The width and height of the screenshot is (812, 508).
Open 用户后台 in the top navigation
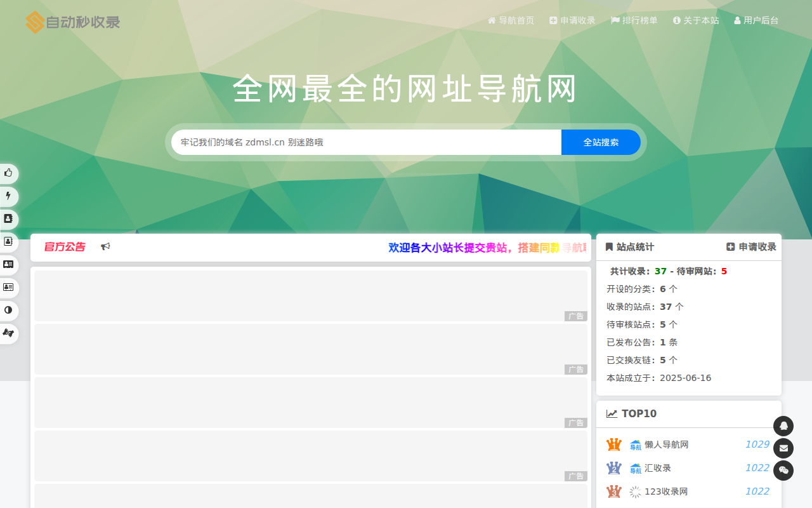(756, 20)
